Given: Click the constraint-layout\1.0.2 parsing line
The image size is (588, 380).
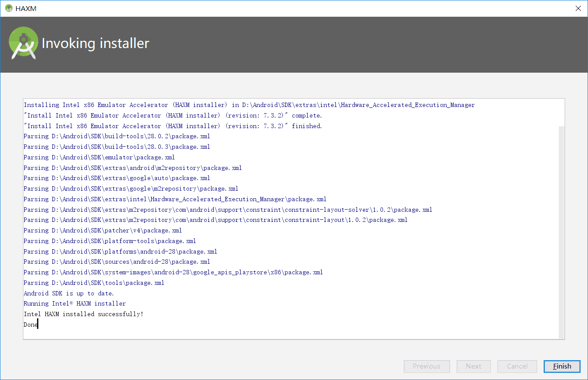Looking at the screenshot, I should [216, 220].
